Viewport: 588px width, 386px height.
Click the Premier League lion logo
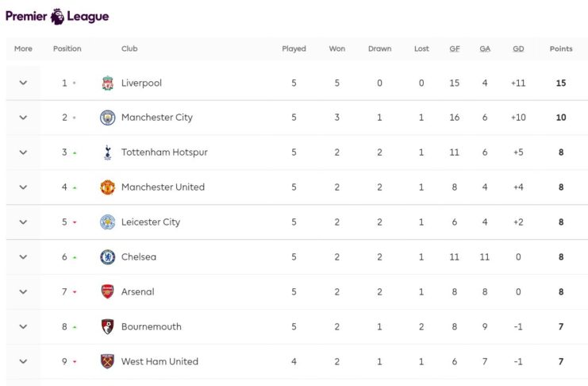click(58, 16)
